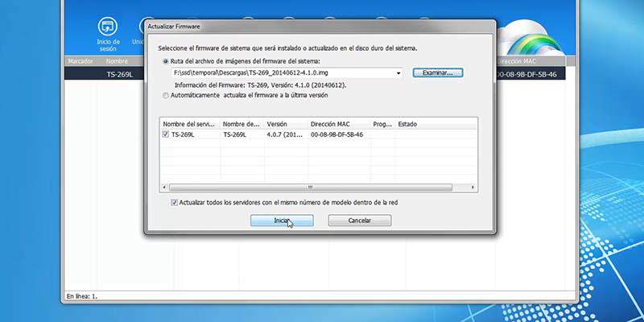Click the Prog... column header
644x322 pixels.
(x=383, y=124)
